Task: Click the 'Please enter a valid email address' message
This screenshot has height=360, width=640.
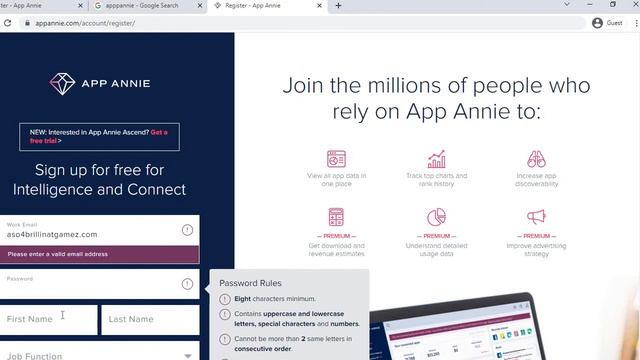Action: click(100, 254)
